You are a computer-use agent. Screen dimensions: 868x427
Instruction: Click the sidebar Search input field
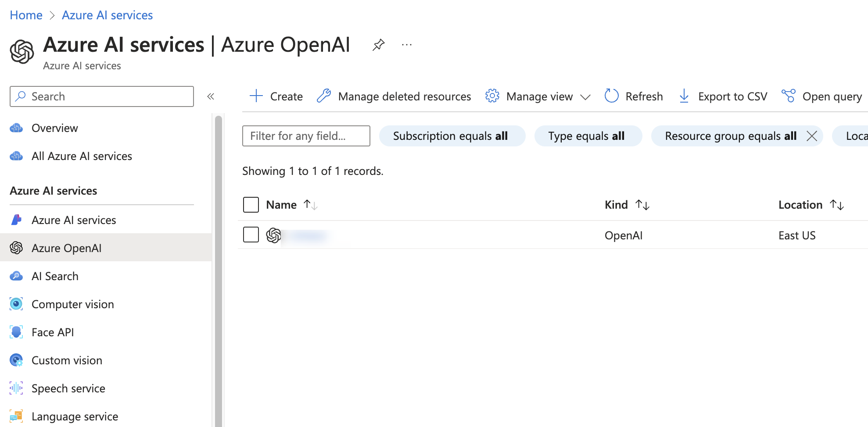point(102,96)
